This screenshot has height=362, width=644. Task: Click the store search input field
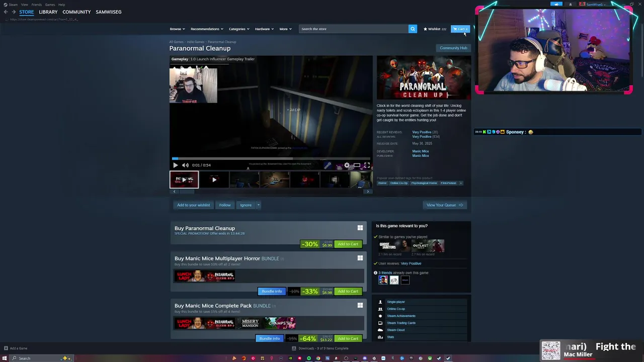pos(354,29)
